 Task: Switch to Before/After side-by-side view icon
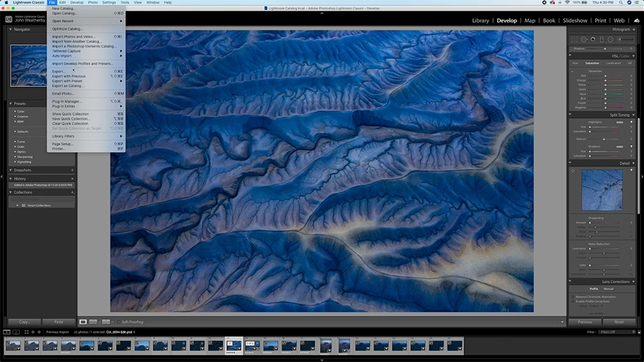click(93, 322)
